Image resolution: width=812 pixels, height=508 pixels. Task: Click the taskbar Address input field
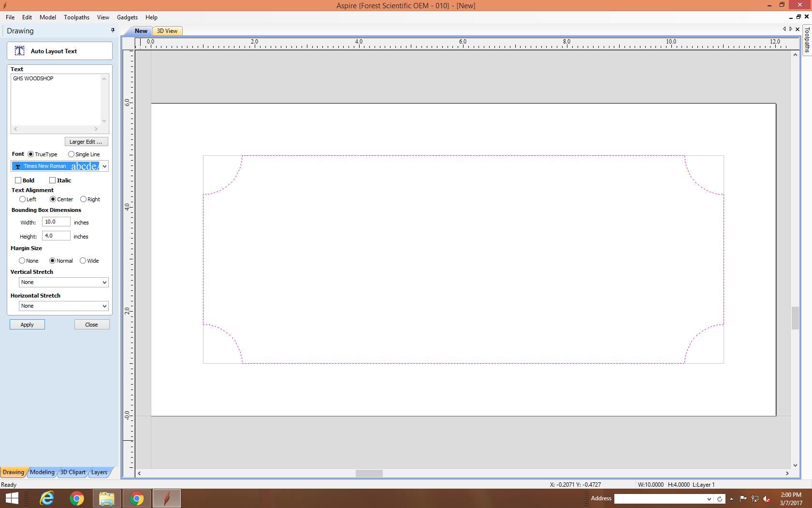click(660, 499)
